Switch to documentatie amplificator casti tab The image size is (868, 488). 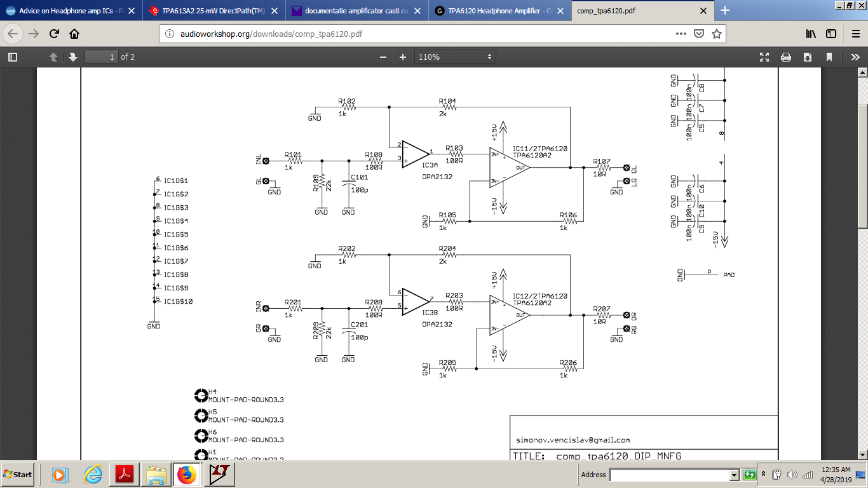[x=357, y=11]
